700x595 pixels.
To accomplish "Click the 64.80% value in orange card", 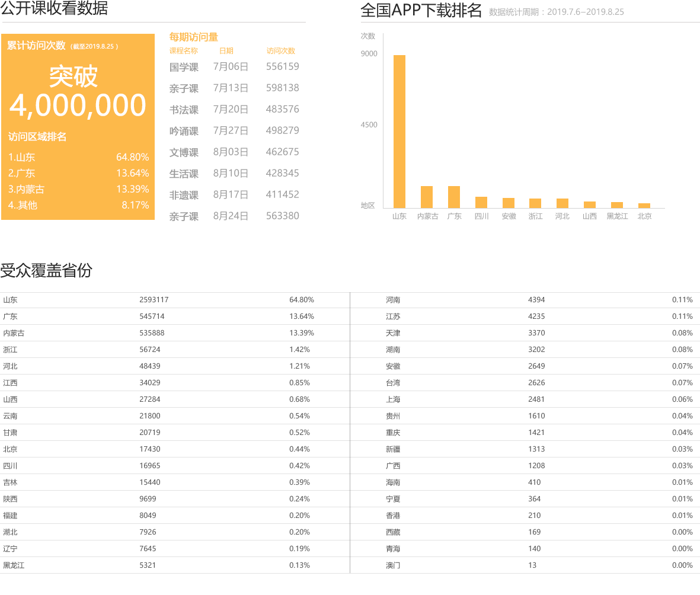I will [x=132, y=158].
